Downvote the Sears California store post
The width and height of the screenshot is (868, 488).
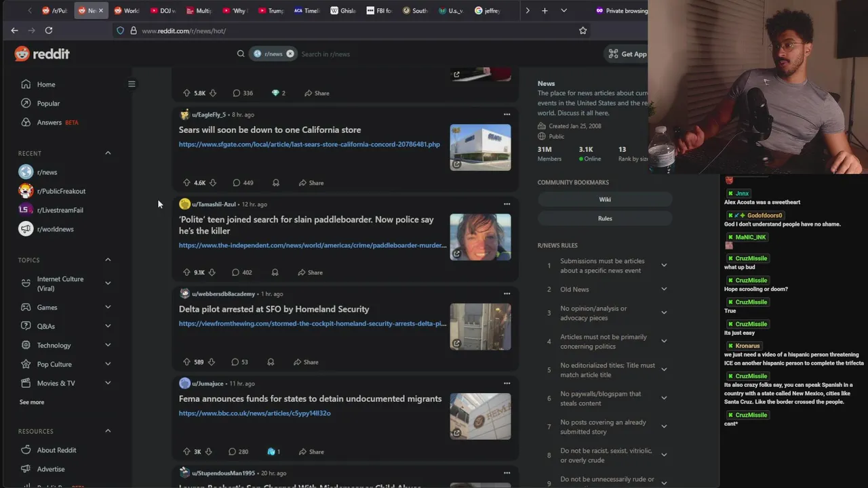[x=213, y=183]
